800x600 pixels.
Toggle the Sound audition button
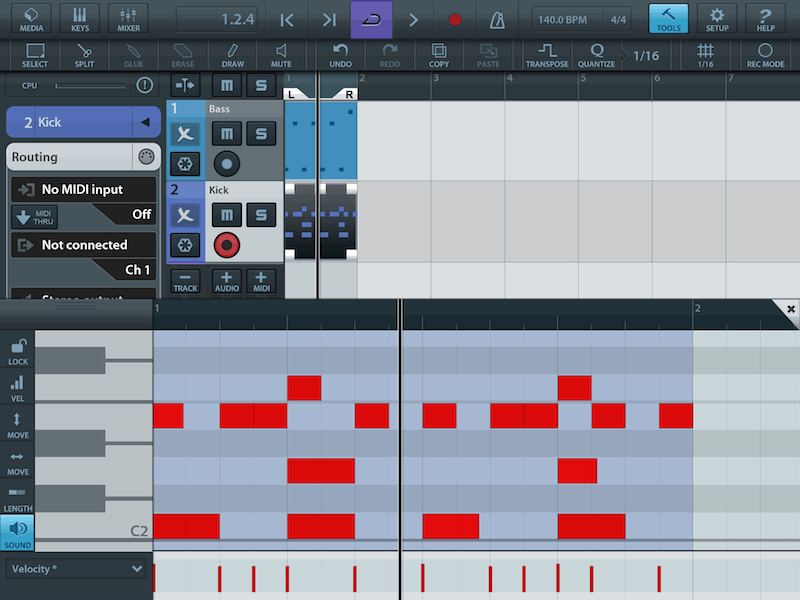tap(18, 533)
